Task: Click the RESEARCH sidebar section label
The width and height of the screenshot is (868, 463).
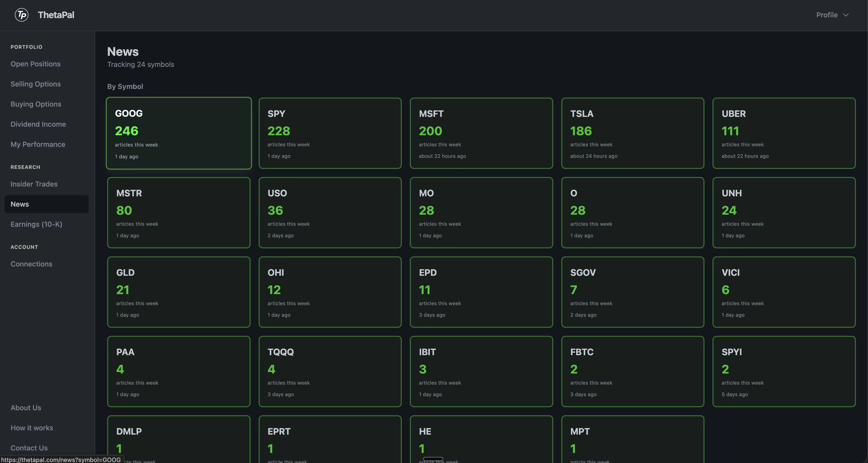Action: click(x=25, y=167)
